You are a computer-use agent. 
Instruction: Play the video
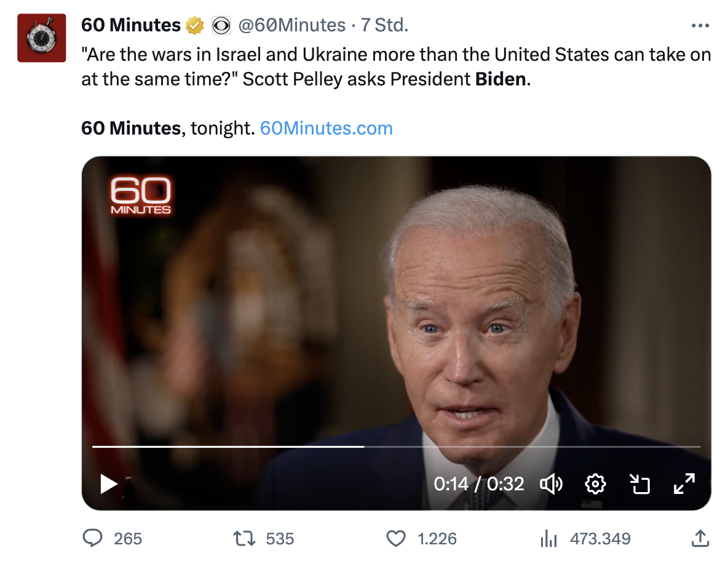click(109, 484)
